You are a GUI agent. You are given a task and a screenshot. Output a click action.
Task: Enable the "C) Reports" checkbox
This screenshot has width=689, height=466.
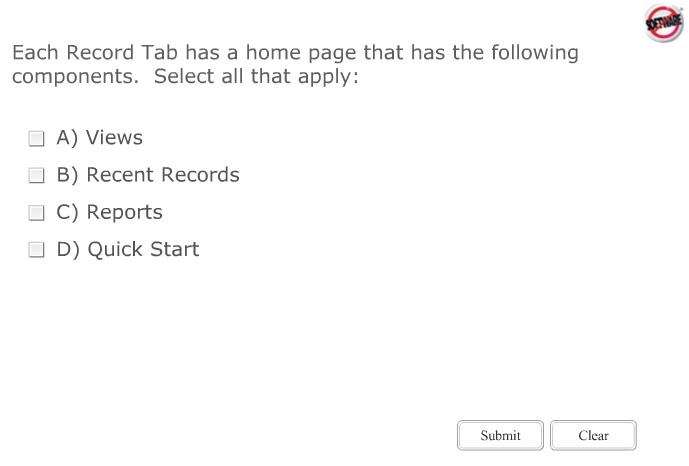coord(37,212)
